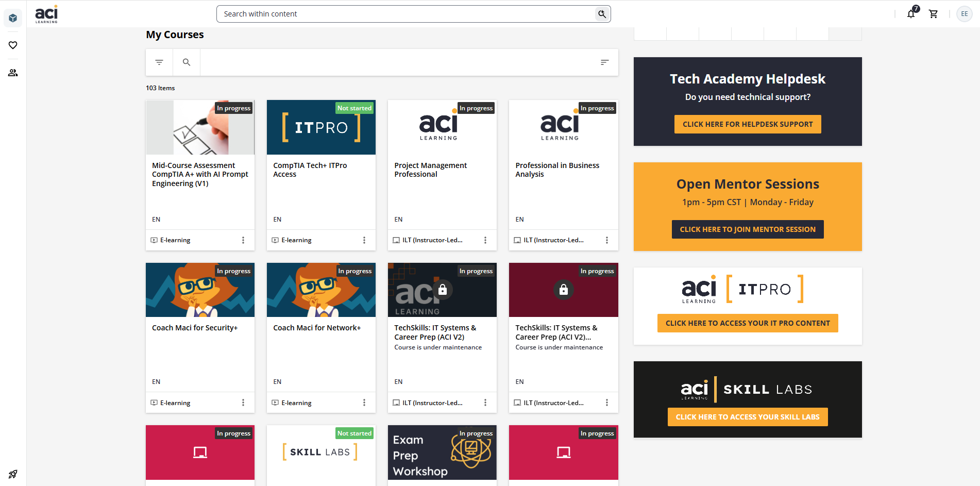Click the Coach Maci for Security+ cartoon thumbnail
This screenshot has width=980, height=486.
point(200,290)
